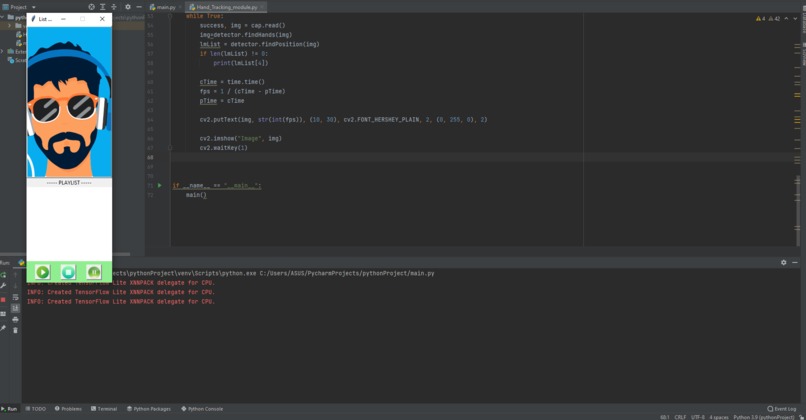Collapse the pythonProject root folder
This screenshot has height=420, width=806.
click(3, 17)
